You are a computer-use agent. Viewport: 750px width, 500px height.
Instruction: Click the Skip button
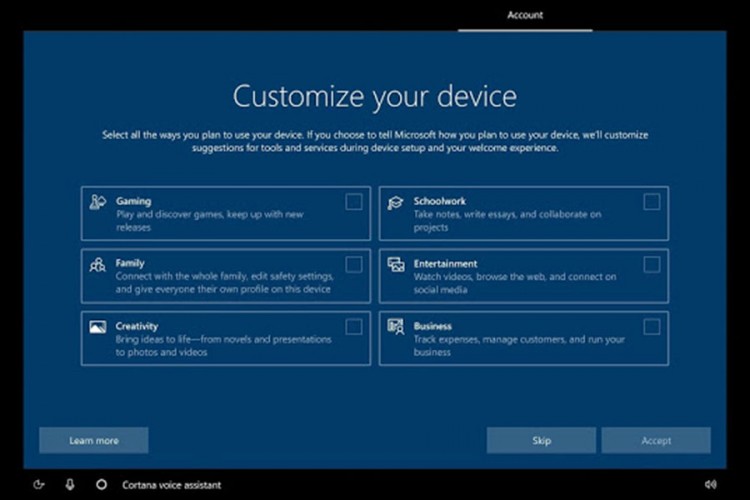(x=541, y=440)
